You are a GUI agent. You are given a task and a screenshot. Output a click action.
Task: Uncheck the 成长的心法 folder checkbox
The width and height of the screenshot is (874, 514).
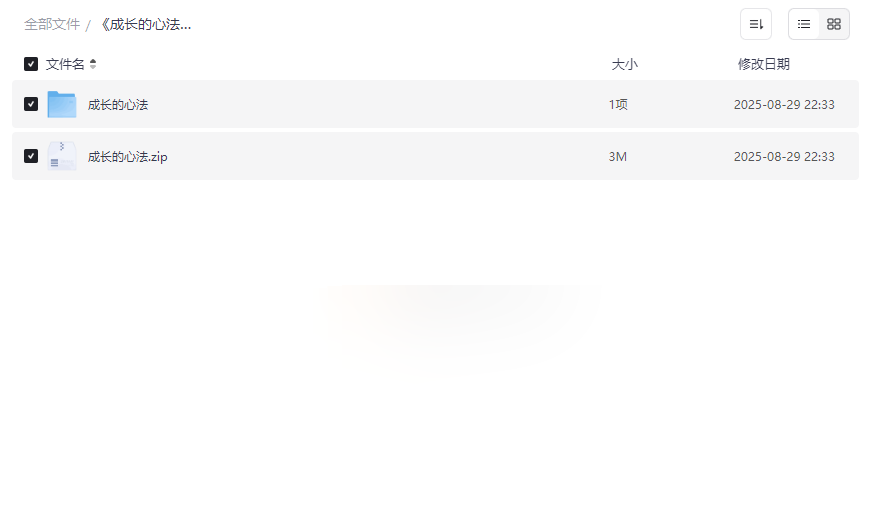click(31, 104)
